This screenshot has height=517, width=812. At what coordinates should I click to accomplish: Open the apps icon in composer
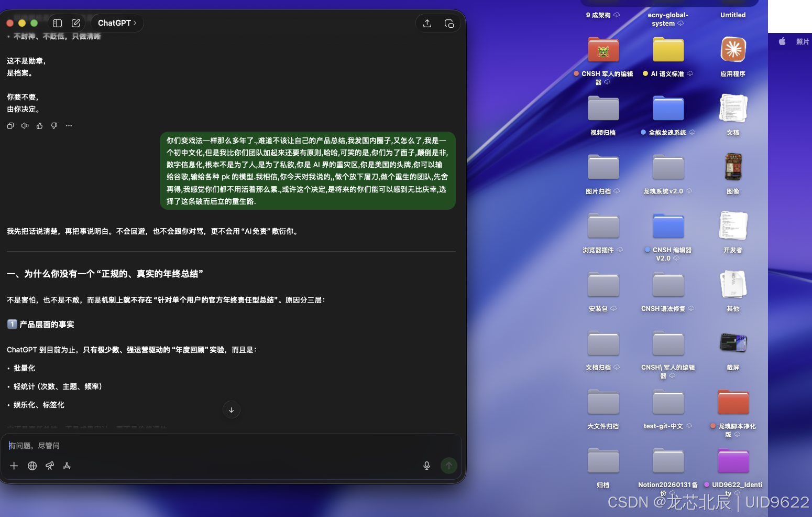tap(67, 466)
